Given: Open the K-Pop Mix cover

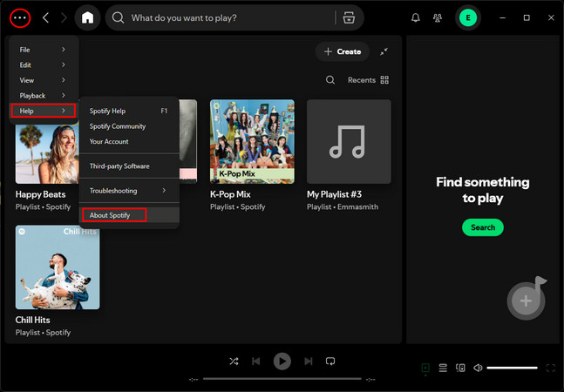Looking at the screenshot, I should tap(252, 142).
